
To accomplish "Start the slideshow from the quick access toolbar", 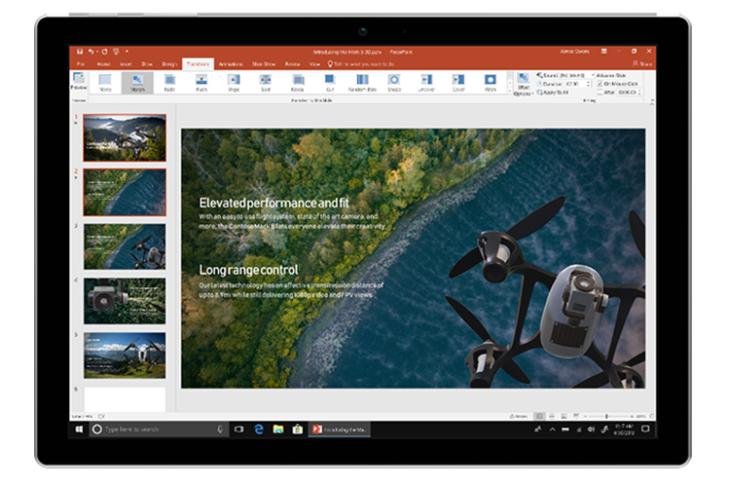I will [x=116, y=51].
